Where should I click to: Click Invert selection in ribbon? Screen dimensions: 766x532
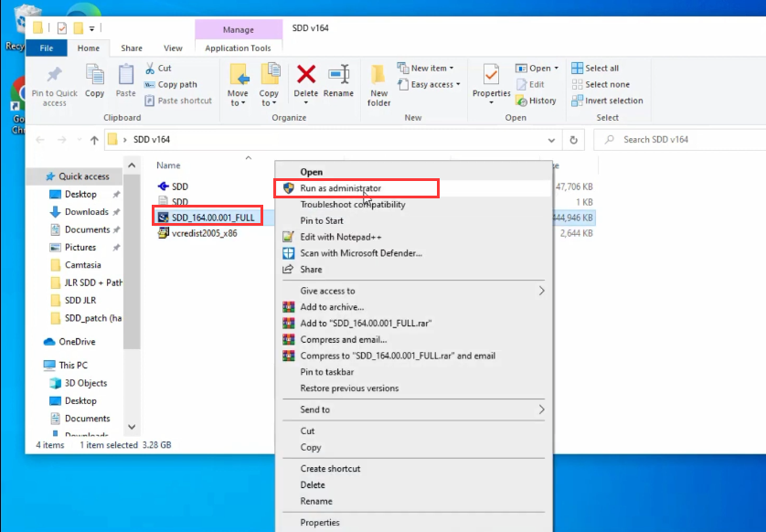[607, 101]
